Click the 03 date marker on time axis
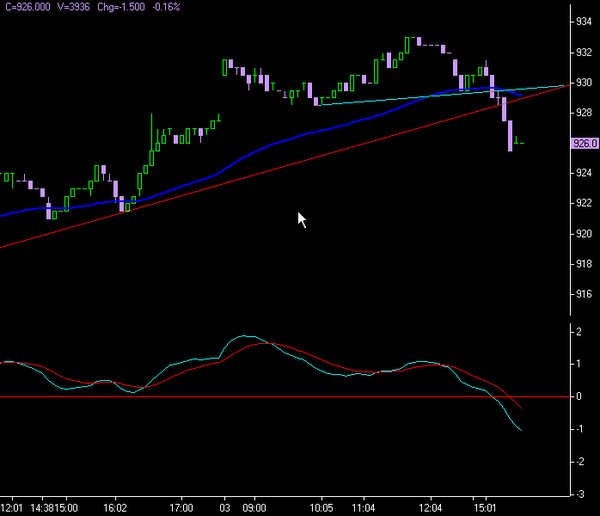The width and height of the screenshot is (600, 516). [x=225, y=508]
